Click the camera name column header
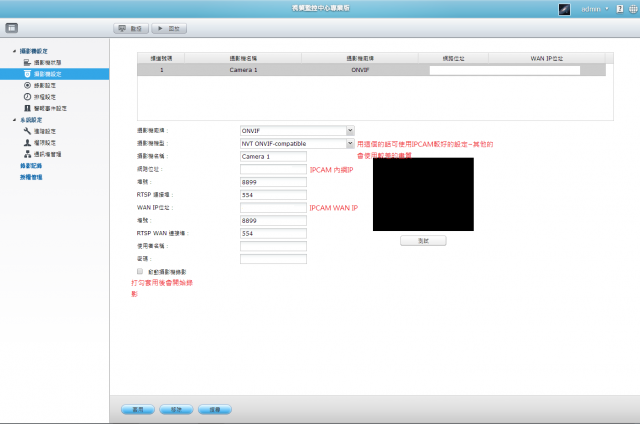 pyautogui.click(x=243, y=58)
